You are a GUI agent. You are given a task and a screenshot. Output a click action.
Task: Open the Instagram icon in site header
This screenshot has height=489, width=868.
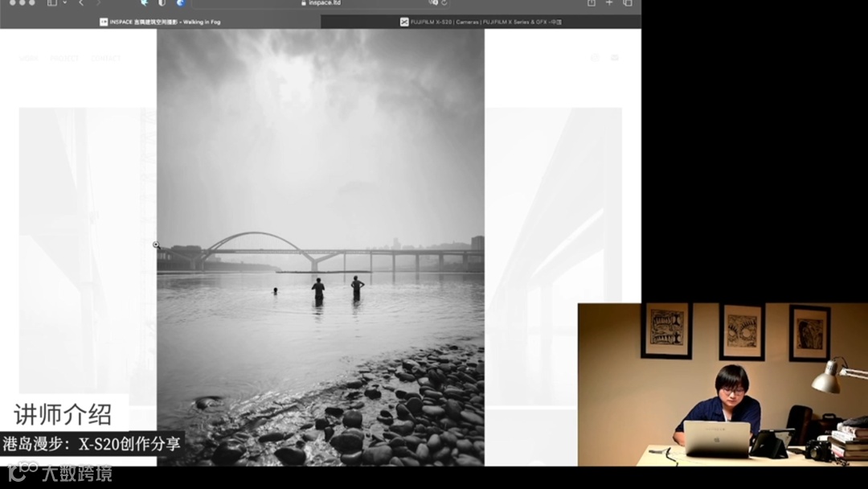click(595, 58)
